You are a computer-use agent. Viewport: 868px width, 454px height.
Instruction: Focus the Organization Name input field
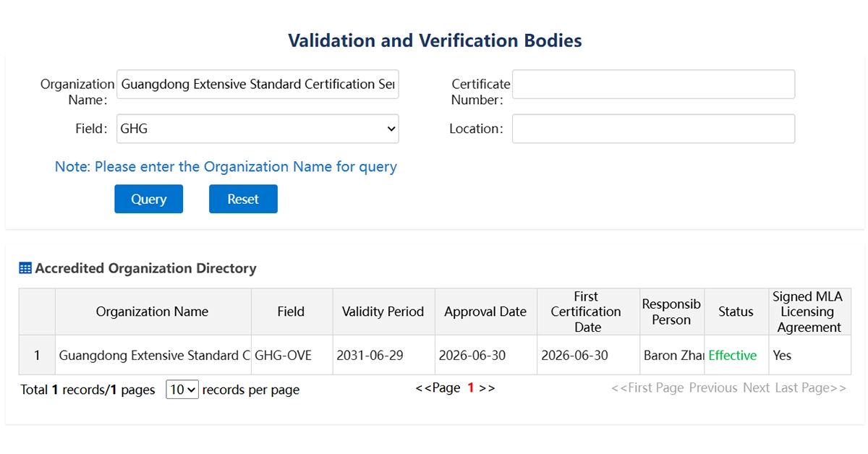click(x=258, y=85)
